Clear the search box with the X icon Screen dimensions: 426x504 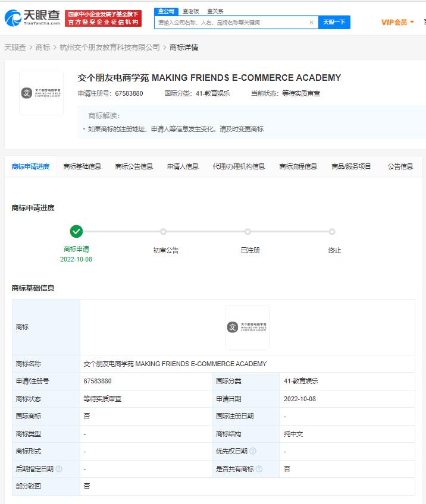tap(311, 22)
